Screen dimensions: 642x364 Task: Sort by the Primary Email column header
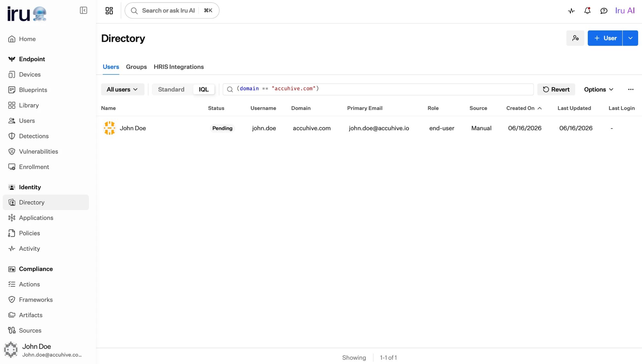click(x=365, y=108)
